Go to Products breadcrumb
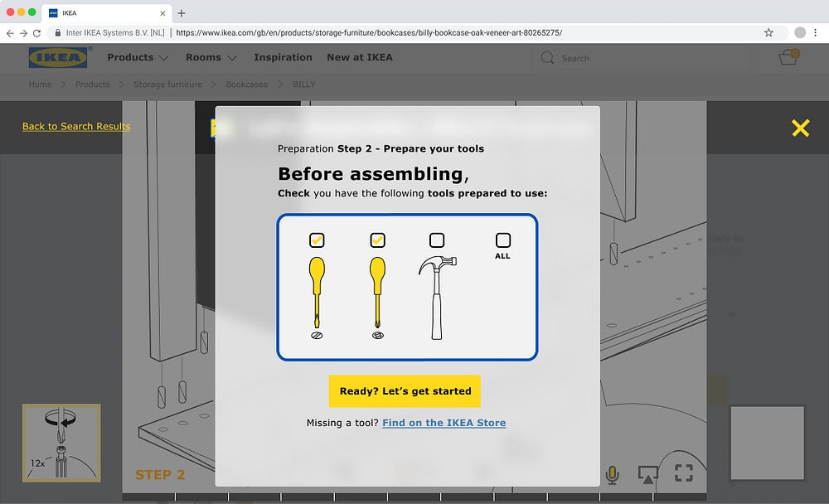The width and height of the screenshot is (829, 504). [x=93, y=84]
